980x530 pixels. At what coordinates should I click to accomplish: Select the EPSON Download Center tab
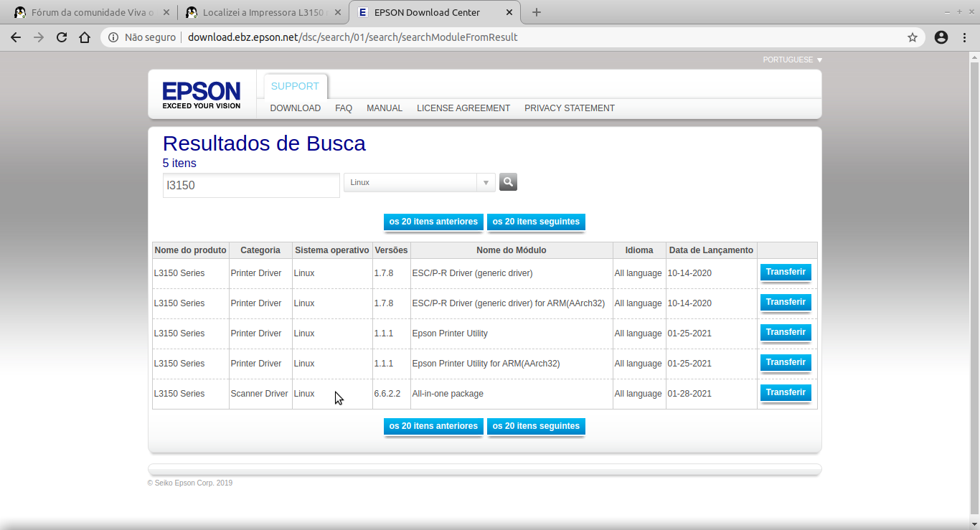(x=435, y=12)
